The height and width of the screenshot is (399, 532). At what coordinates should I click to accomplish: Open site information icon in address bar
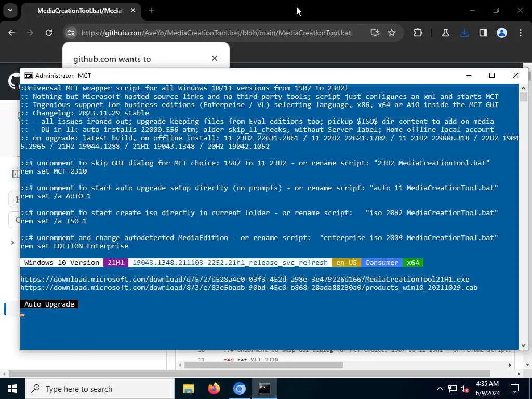pyautogui.click(x=71, y=33)
